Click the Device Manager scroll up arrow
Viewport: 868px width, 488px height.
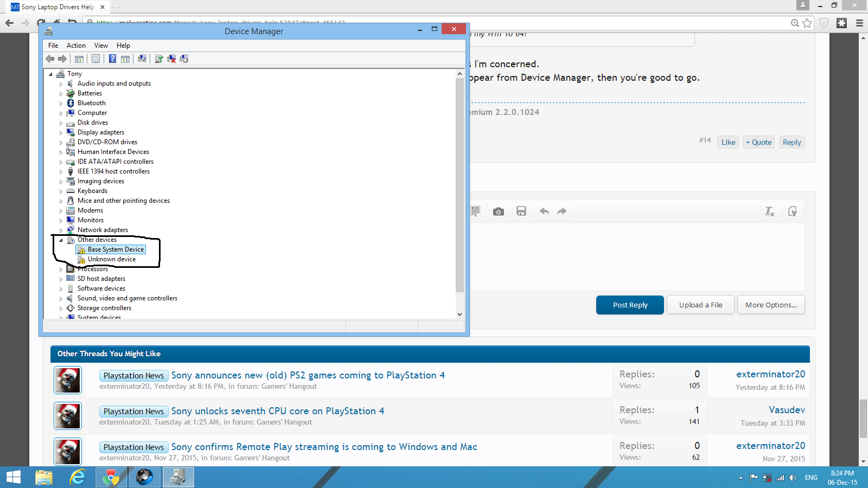[459, 74]
